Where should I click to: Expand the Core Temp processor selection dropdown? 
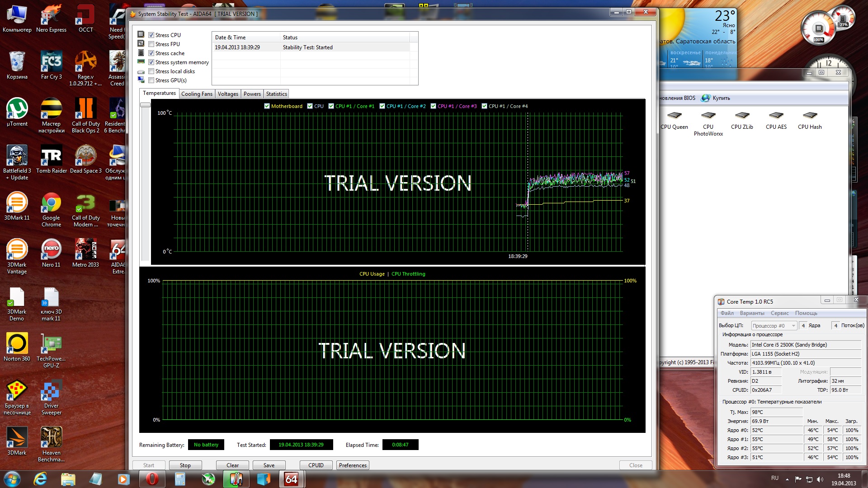[x=793, y=326]
